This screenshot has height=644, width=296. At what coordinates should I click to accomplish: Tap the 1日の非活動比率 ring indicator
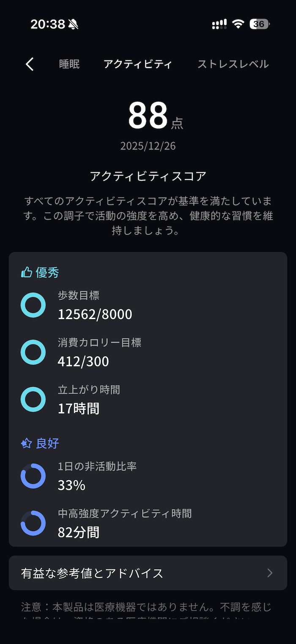click(33, 476)
